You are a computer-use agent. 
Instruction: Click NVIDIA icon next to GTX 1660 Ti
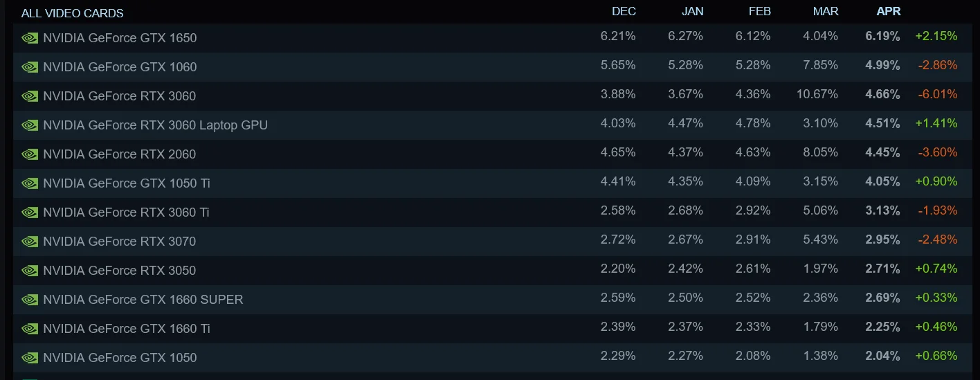tap(30, 329)
